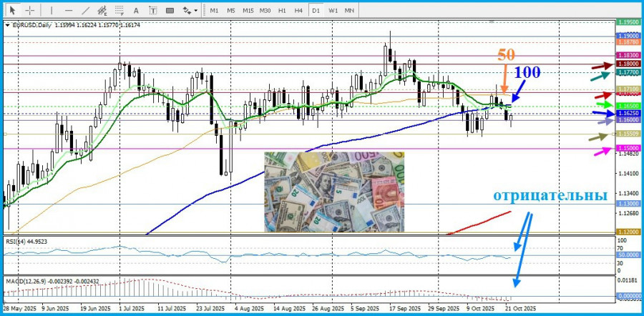The width and height of the screenshot is (644, 316).
Task: Select the trendline drawing tool
Action: (x=86, y=11)
